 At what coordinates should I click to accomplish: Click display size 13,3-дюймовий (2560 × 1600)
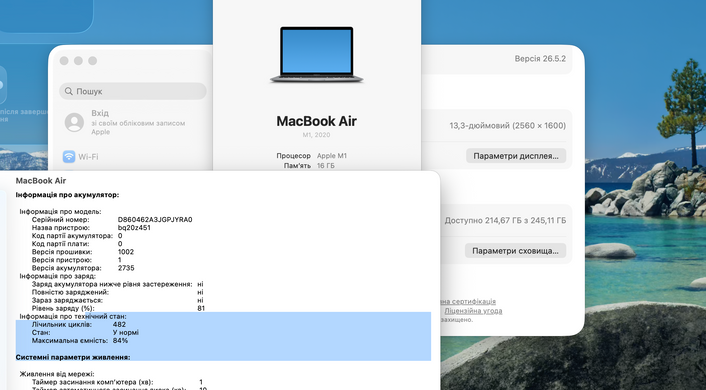(507, 126)
